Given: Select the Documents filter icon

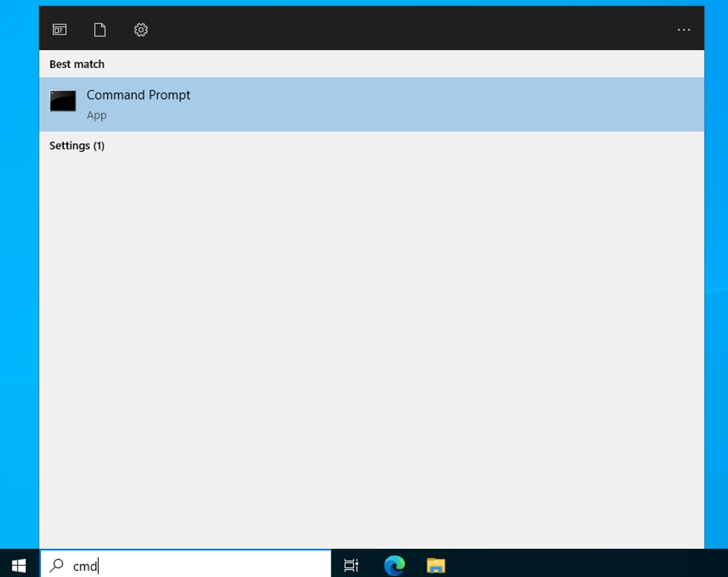Looking at the screenshot, I should pos(100,30).
